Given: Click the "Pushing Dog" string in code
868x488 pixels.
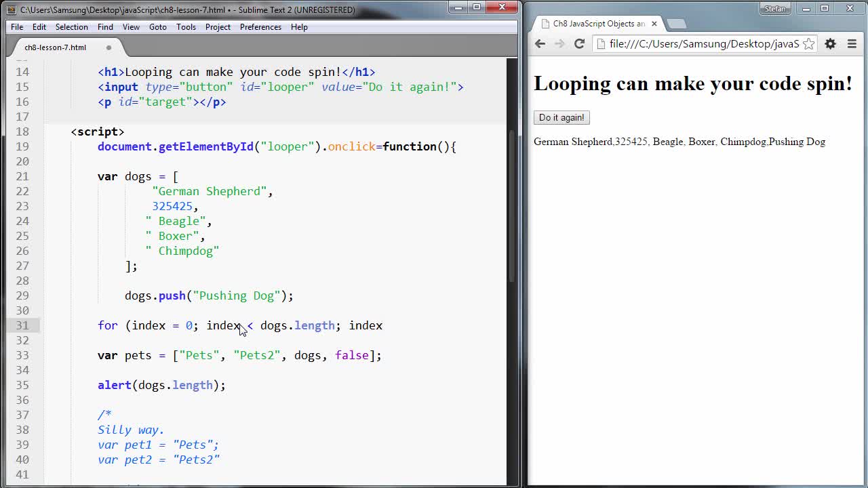Looking at the screenshot, I should [236, 296].
